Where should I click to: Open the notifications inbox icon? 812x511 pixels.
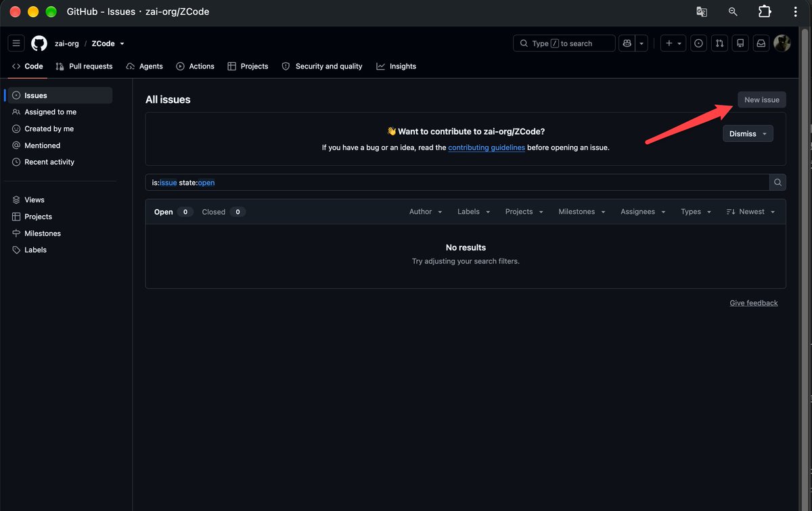click(761, 43)
